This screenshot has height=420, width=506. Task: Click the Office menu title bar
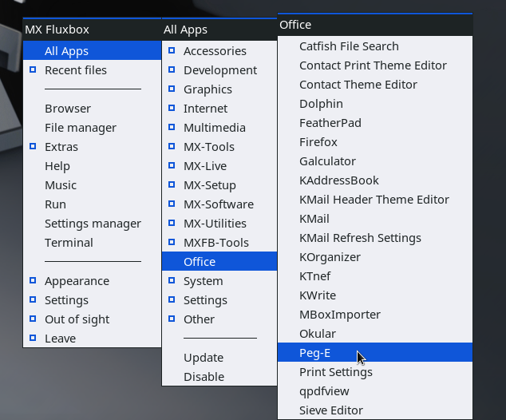375,25
